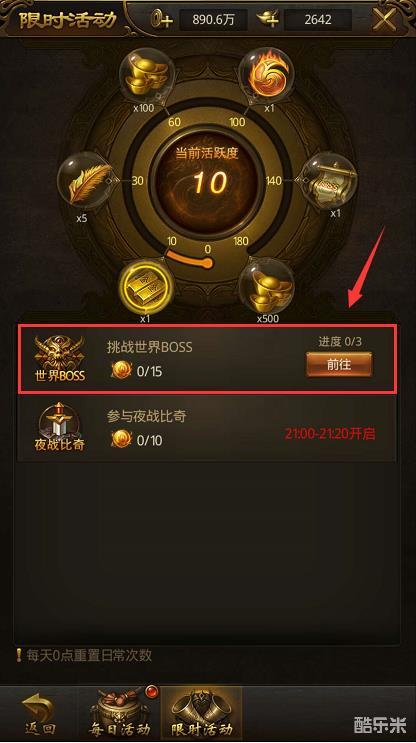Open the 挑战世界BOSS task row
The height and width of the screenshot is (743, 416).
tap(207, 359)
